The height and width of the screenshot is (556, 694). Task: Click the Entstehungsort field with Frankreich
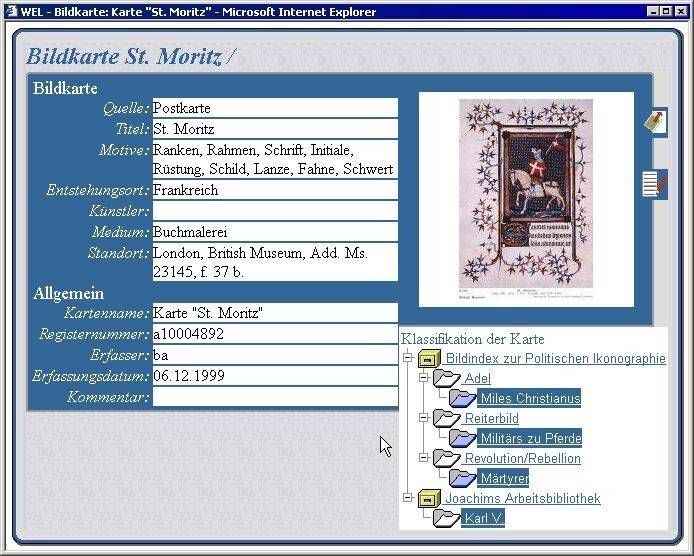point(275,190)
